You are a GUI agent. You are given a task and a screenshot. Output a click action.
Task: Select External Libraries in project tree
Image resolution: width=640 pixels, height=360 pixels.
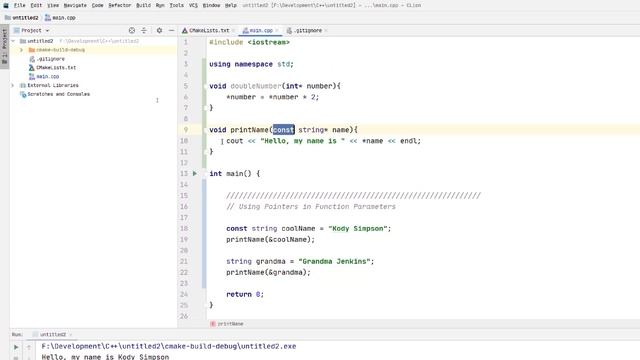pyautogui.click(x=53, y=85)
